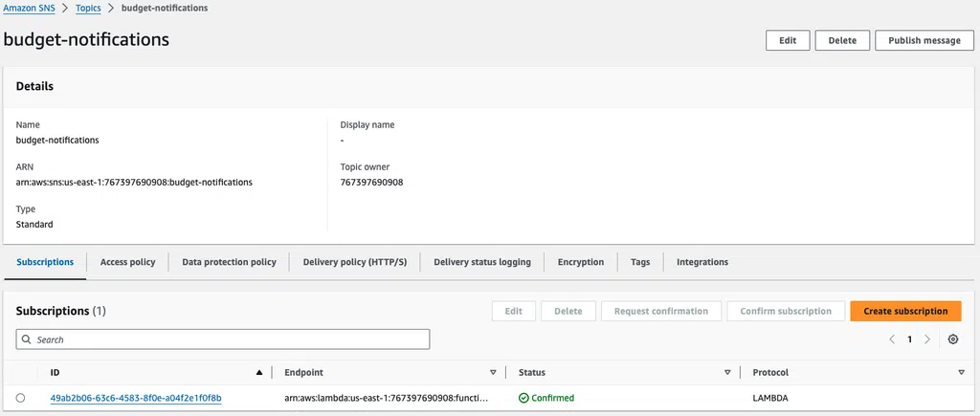Click the topic ARN value text
The width and height of the screenshot is (980, 416).
click(x=134, y=183)
